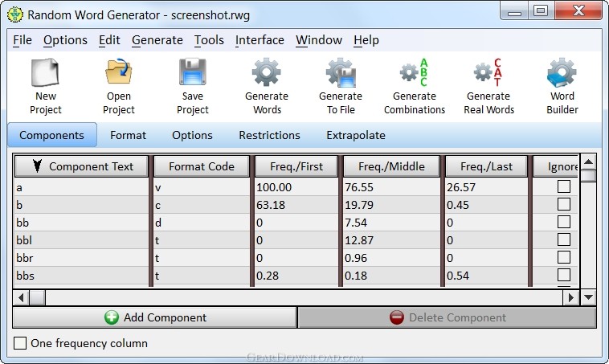Sort by the Freq./Middle column header

pos(391,166)
